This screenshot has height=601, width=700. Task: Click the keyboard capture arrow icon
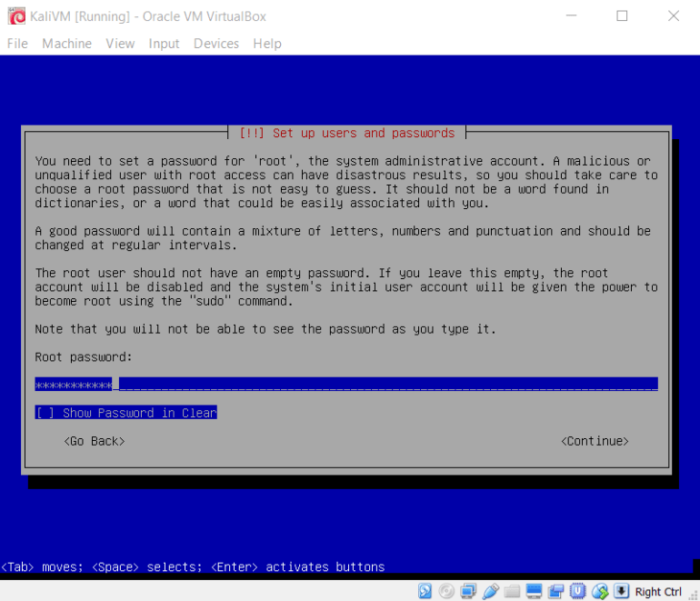[622, 591]
